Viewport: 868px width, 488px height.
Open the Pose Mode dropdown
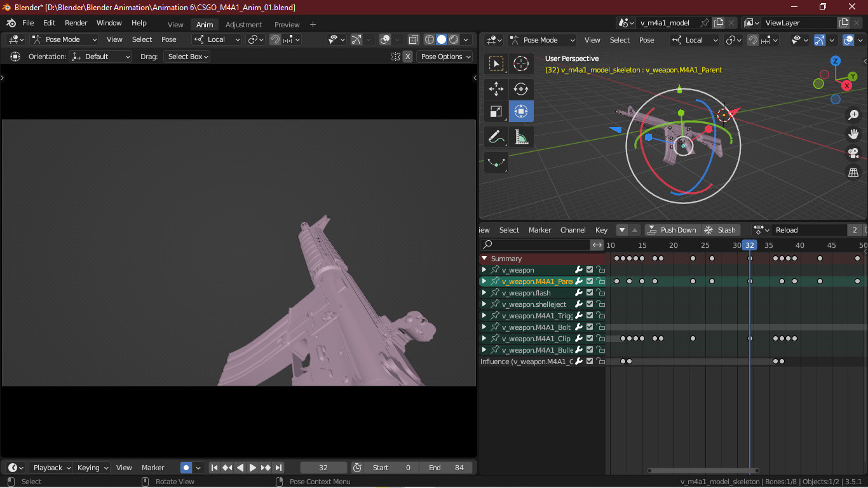[x=64, y=39]
